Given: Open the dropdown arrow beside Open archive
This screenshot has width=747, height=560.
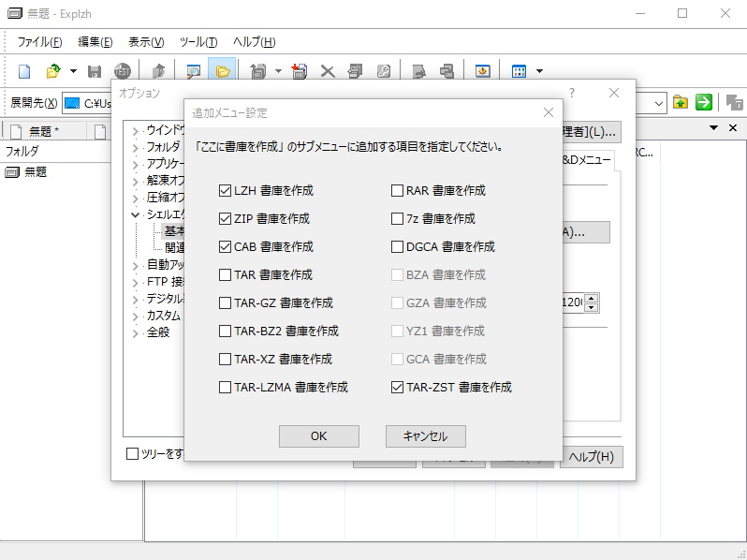Looking at the screenshot, I should pyautogui.click(x=73, y=71).
